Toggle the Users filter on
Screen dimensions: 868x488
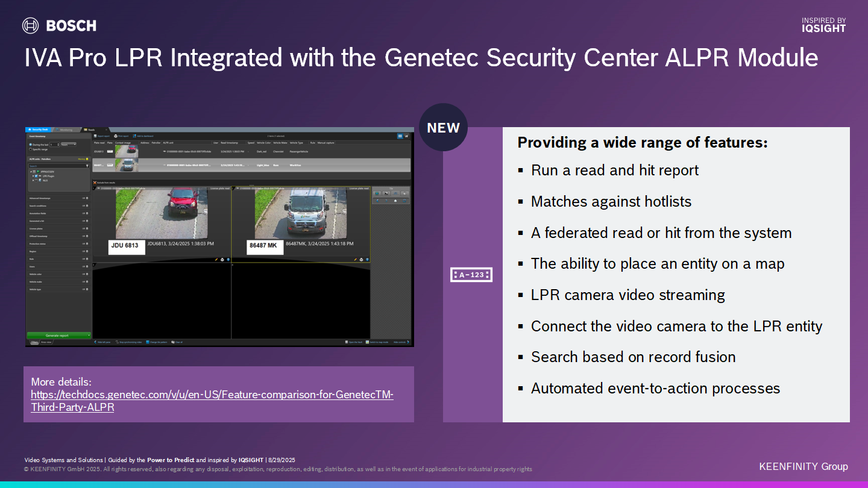point(85,266)
